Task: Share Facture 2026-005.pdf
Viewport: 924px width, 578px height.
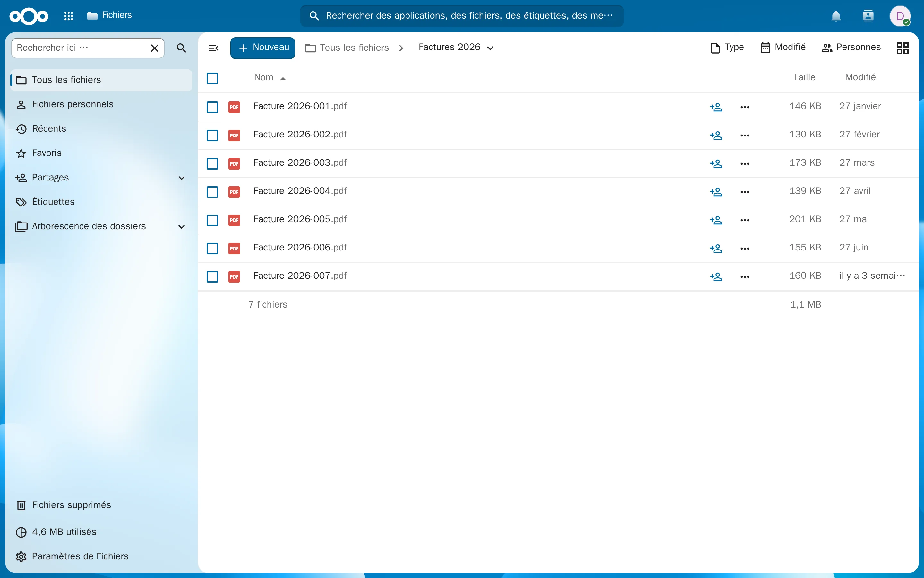Action: click(x=716, y=220)
